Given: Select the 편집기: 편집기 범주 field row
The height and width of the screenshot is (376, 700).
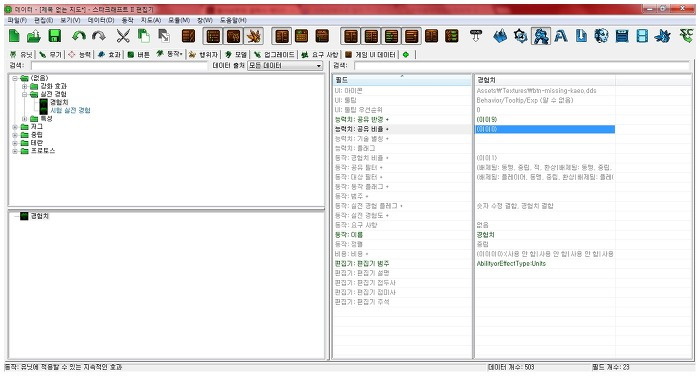Looking at the screenshot, I should point(402,263).
